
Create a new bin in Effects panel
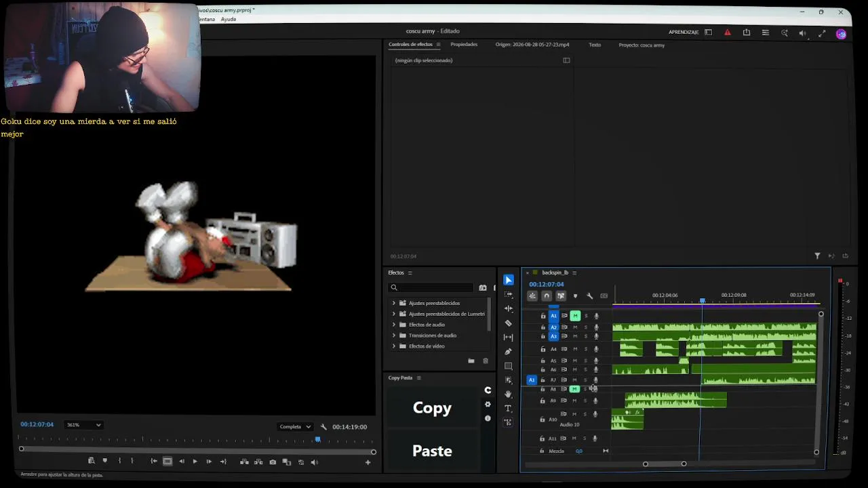coord(471,361)
